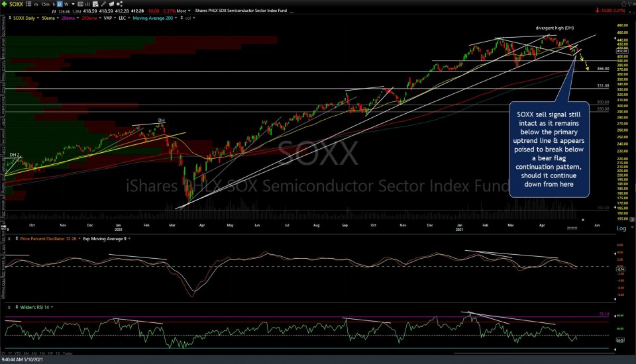The width and height of the screenshot is (636, 364).
Task: Open the 200ema indicator dropdown
Action: tap(100, 18)
